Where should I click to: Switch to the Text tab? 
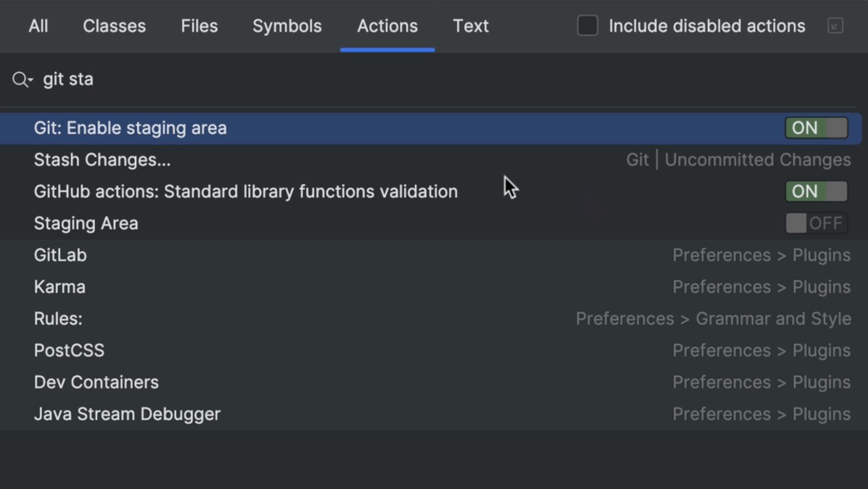click(470, 26)
